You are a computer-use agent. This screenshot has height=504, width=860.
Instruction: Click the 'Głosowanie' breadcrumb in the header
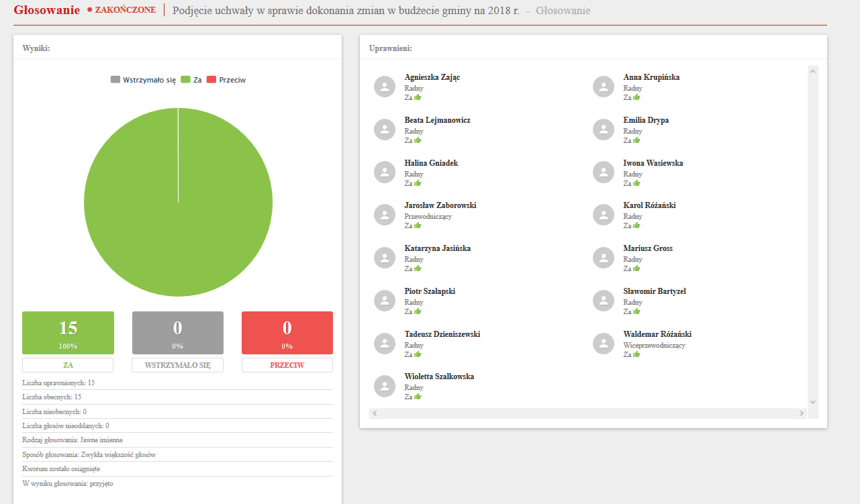coord(563,11)
